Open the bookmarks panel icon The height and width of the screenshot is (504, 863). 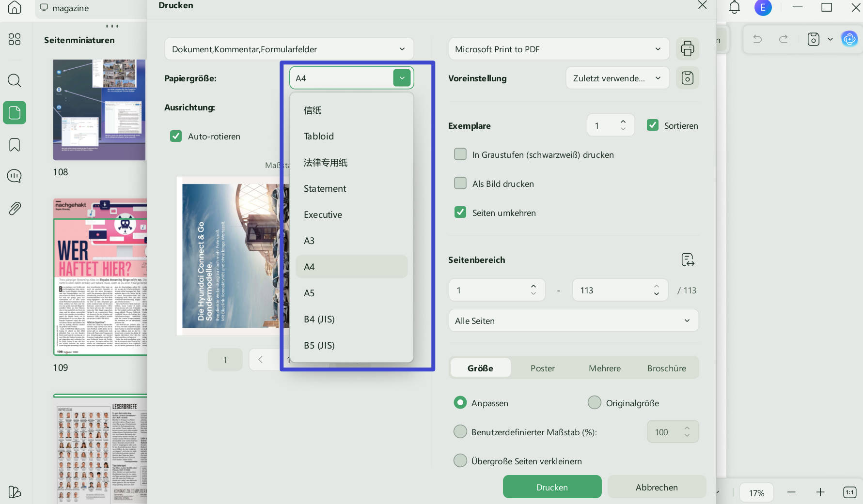(15, 145)
